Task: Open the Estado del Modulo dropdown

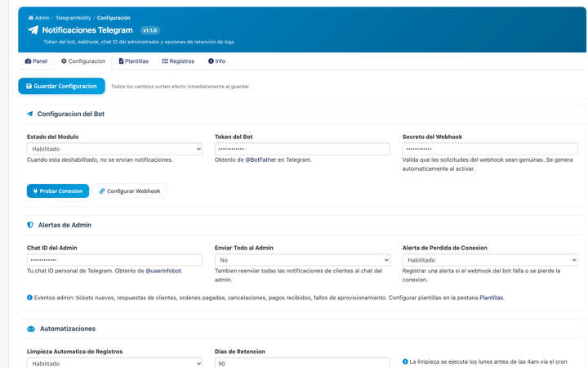Action: pyautogui.click(x=114, y=149)
